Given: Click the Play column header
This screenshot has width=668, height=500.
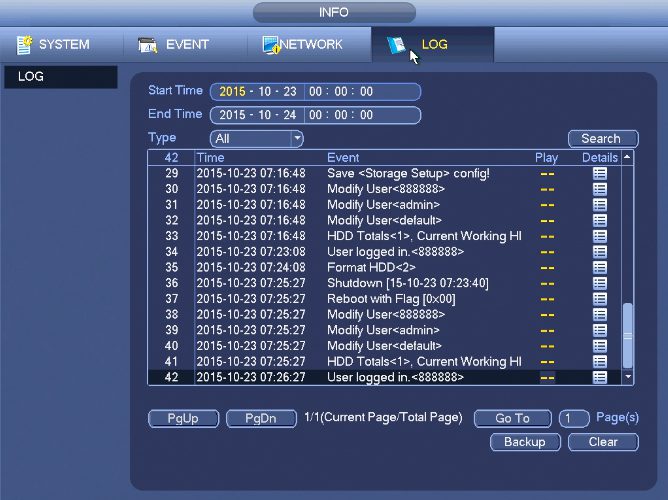Looking at the screenshot, I should (547, 158).
